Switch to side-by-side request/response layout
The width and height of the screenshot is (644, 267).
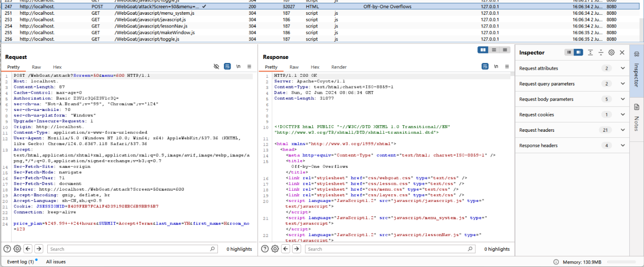tap(483, 50)
